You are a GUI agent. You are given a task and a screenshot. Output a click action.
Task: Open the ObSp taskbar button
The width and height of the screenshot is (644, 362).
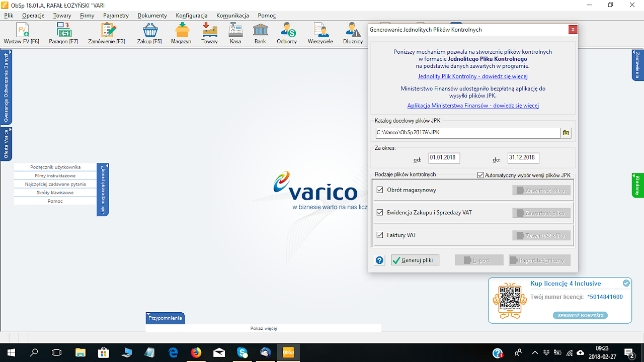pos(289,352)
